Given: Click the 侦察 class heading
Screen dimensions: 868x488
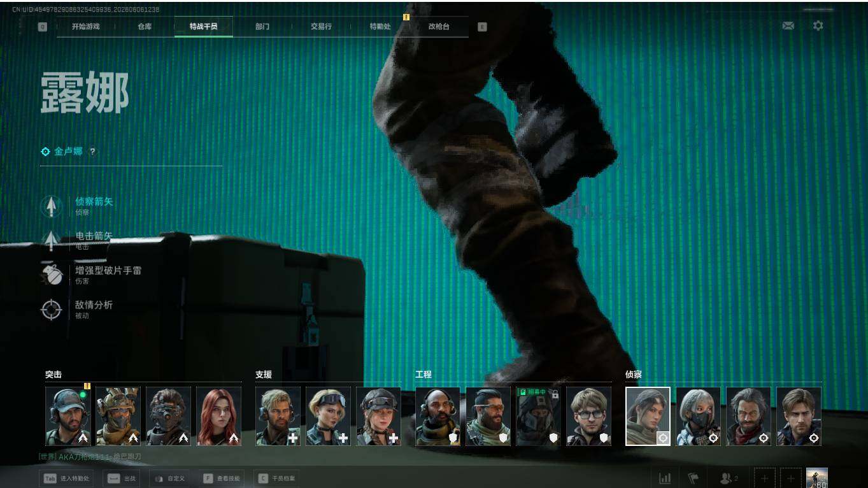Looking at the screenshot, I should click(x=634, y=375).
